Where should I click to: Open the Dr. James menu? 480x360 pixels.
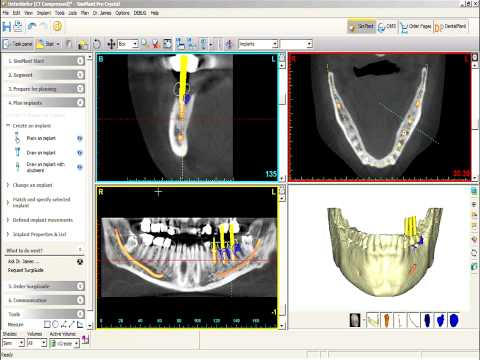coord(102,13)
